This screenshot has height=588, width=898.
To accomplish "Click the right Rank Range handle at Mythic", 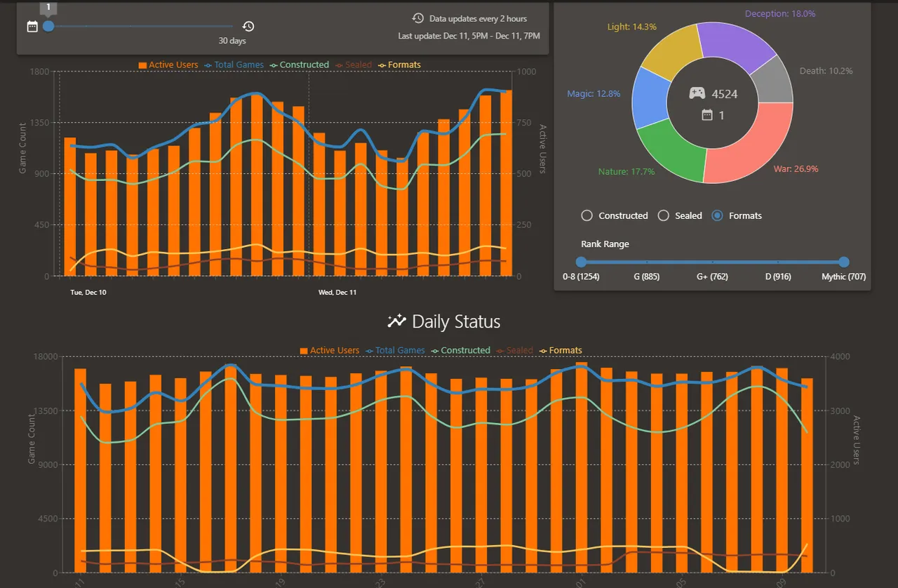I will pyautogui.click(x=844, y=262).
